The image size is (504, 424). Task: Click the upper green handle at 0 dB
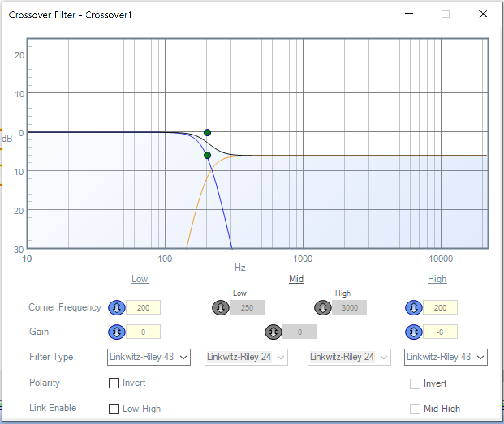[x=207, y=133]
